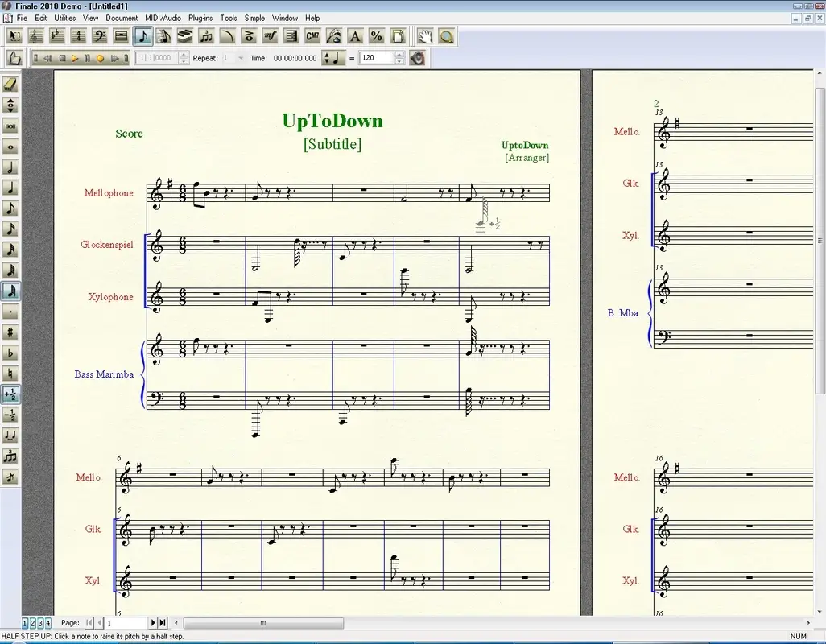
Task: Select the Smart Shape slur tool
Action: 226,35
